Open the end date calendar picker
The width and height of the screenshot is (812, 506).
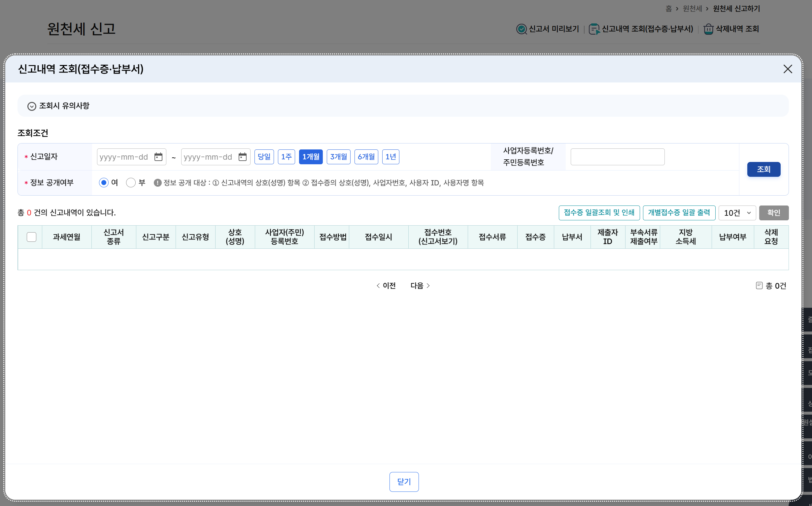pos(242,157)
